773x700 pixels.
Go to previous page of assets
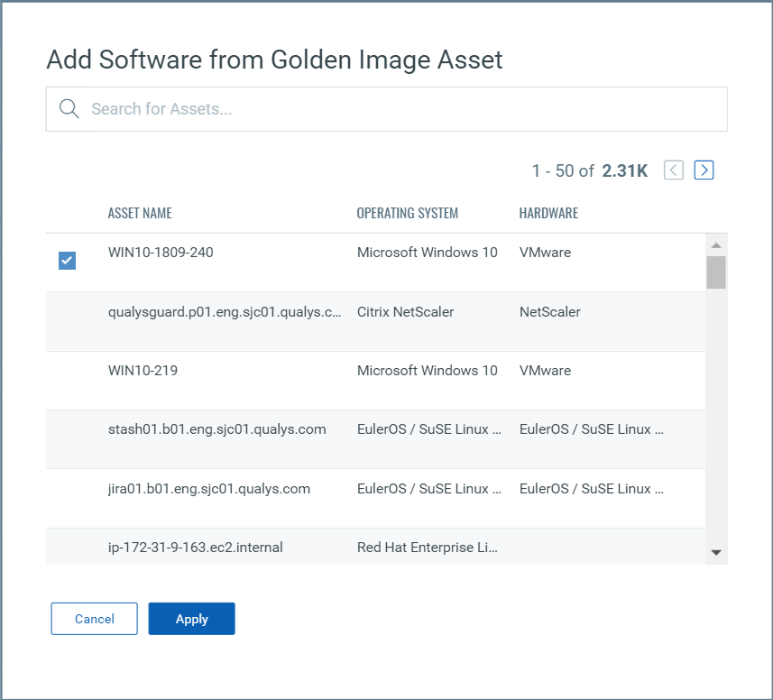(x=674, y=170)
